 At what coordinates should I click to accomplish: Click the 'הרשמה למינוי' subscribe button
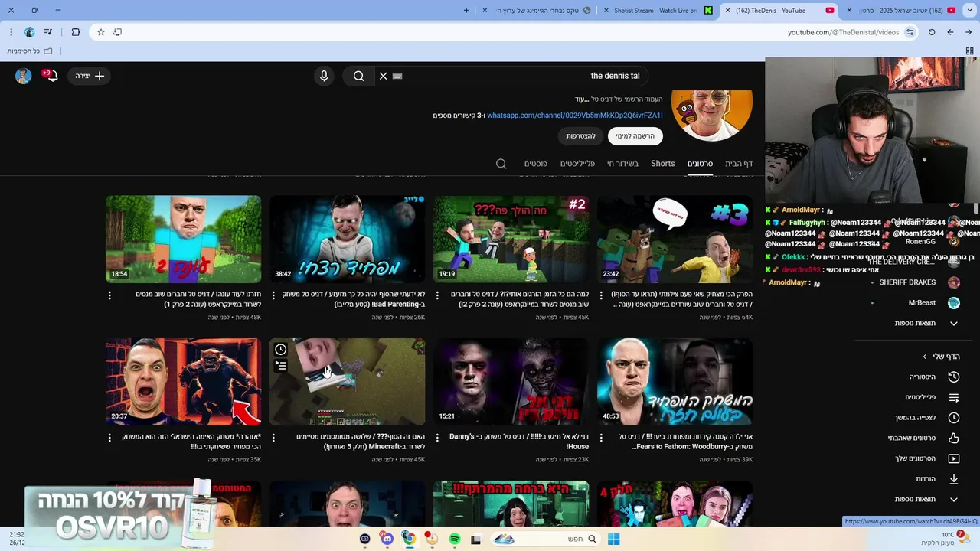635,136
